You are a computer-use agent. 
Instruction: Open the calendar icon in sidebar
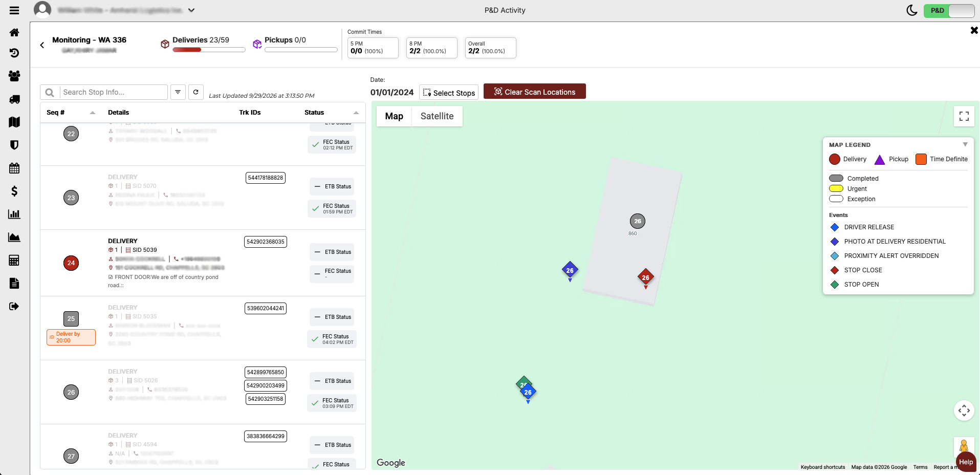(14, 168)
